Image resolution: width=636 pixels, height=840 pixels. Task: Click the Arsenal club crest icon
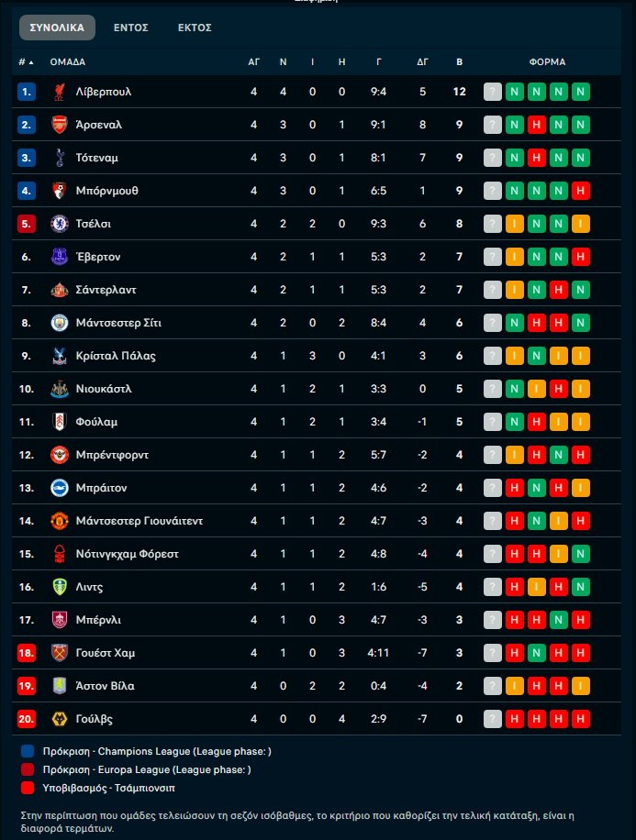click(59, 125)
